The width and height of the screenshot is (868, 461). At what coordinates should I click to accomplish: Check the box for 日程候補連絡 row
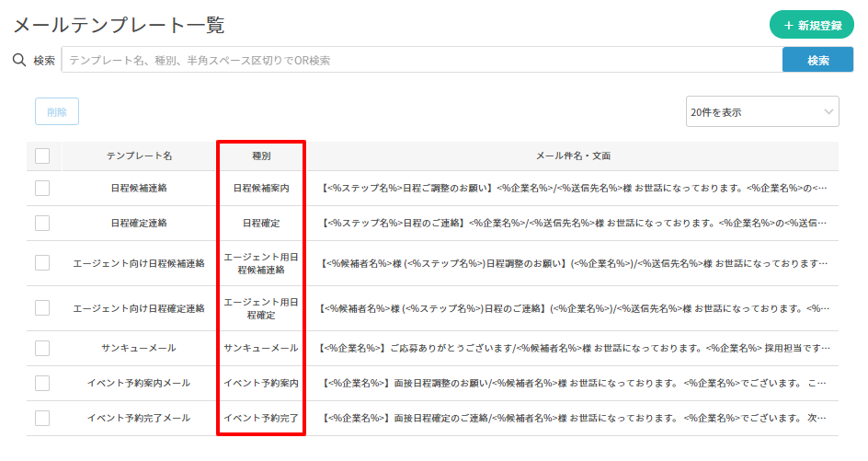(x=42, y=188)
